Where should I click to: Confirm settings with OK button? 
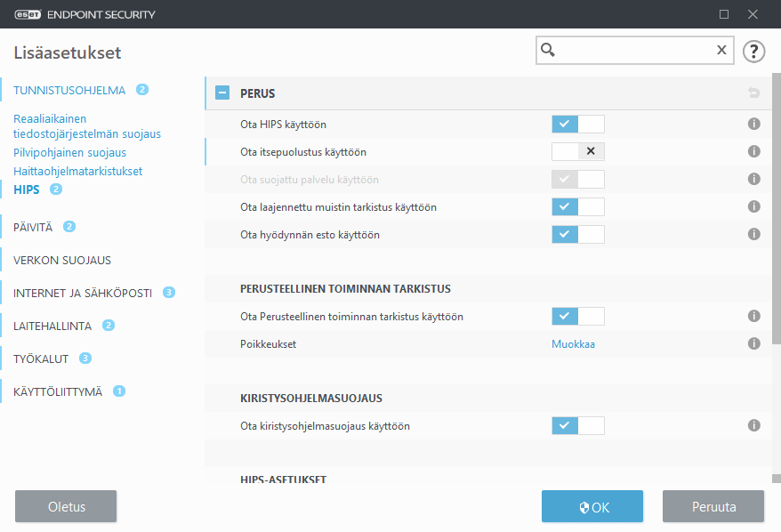pos(592,506)
